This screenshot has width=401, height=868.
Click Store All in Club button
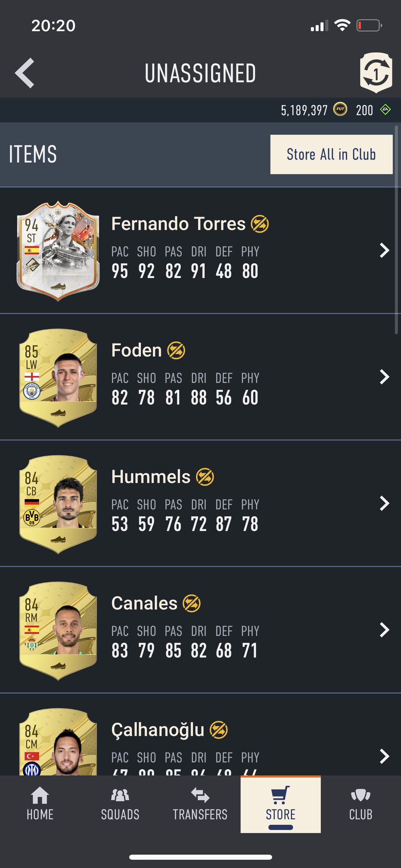point(332,154)
